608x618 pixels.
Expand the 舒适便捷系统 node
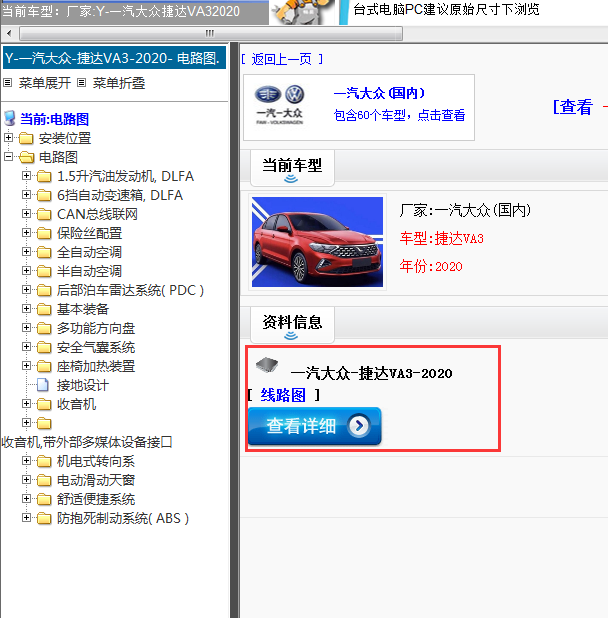click(26, 499)
